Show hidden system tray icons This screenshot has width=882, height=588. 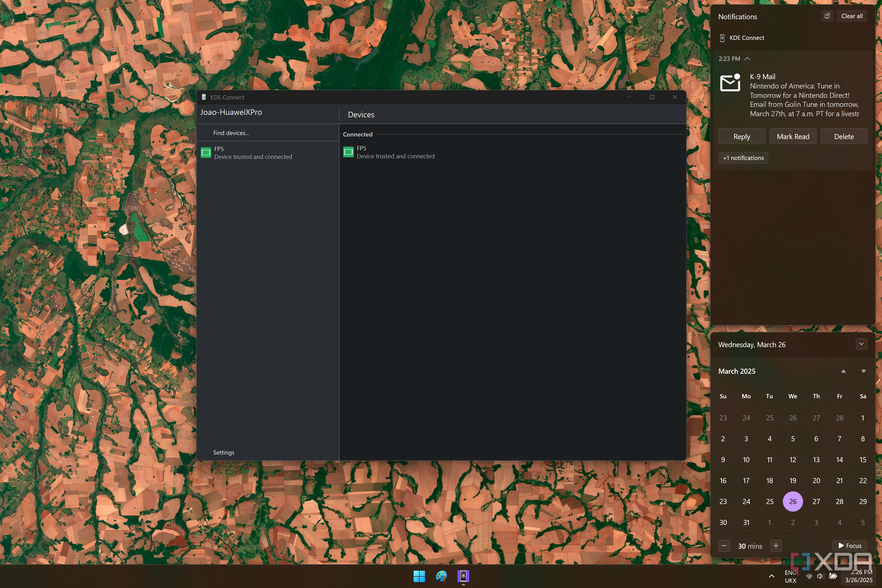click(x=771, y=576)
